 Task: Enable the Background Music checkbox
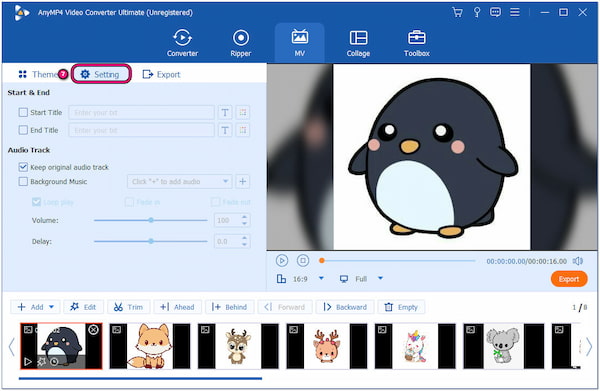tap(23, 181)
